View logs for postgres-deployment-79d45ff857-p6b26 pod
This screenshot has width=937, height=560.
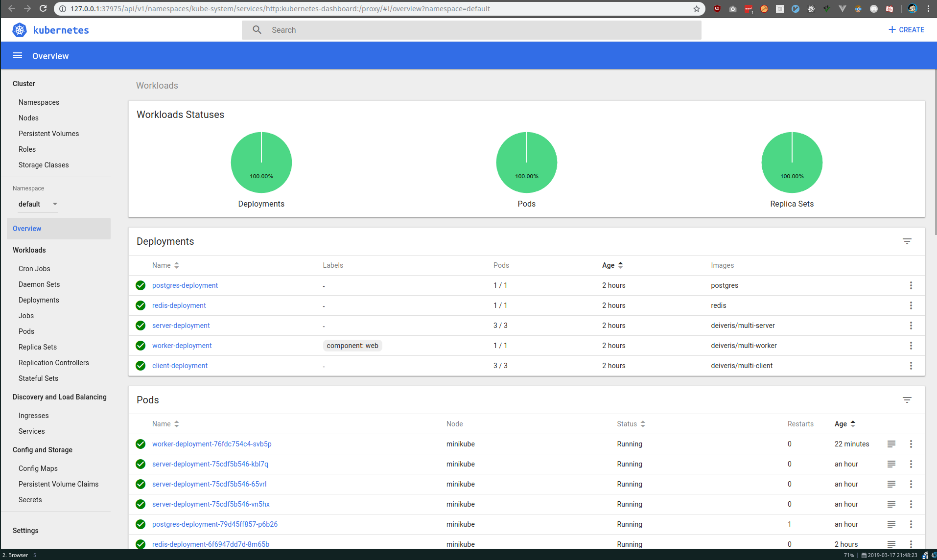[891, 524]
